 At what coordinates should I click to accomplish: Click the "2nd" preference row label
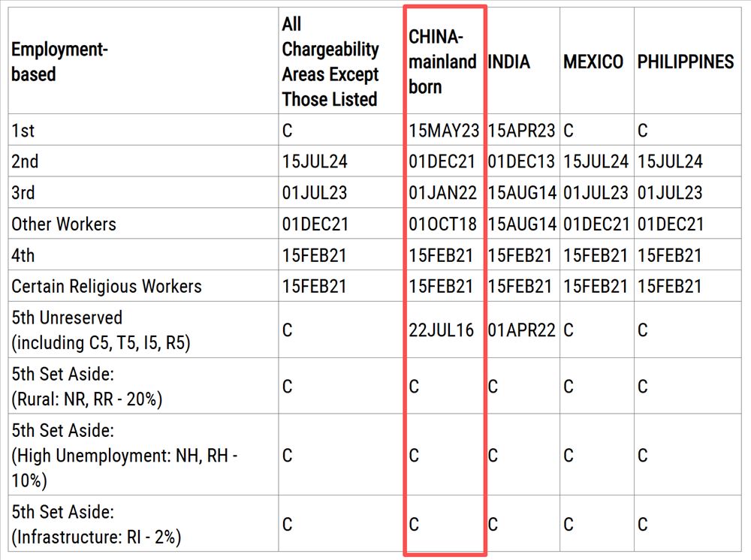coord(25,161)
